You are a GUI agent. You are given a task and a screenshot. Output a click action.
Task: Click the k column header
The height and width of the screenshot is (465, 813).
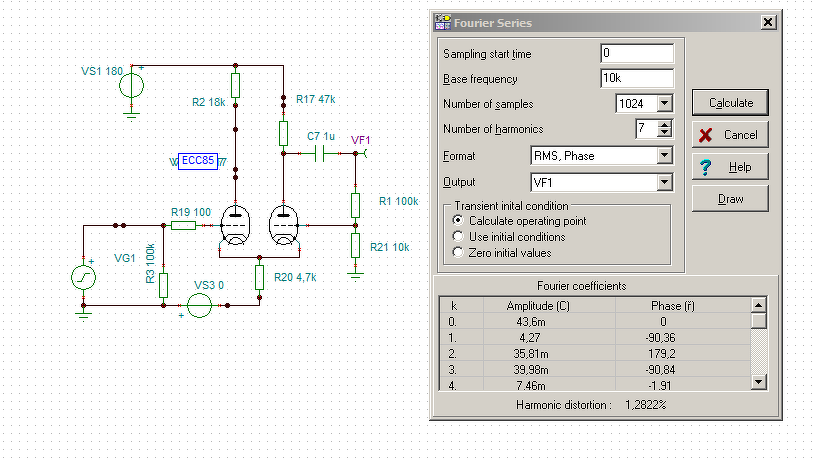point(454,306)
